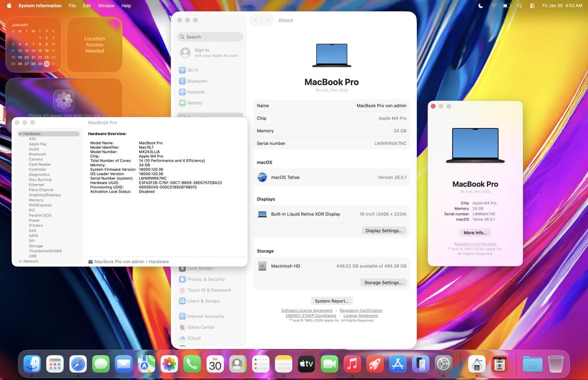Open Touch ID & Password settings
This screenshot has height=380, width=588.
[210, 290]
